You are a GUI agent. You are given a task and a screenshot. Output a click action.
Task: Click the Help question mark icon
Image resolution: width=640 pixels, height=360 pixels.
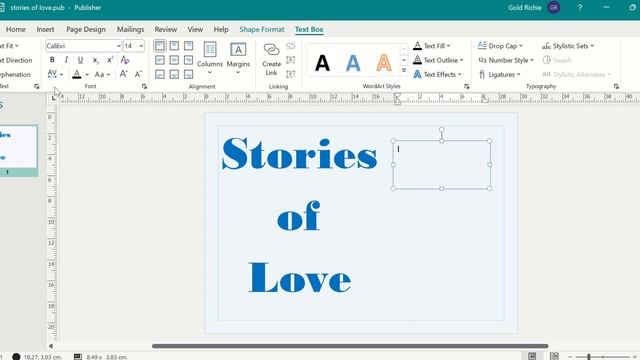click(580, 7)
